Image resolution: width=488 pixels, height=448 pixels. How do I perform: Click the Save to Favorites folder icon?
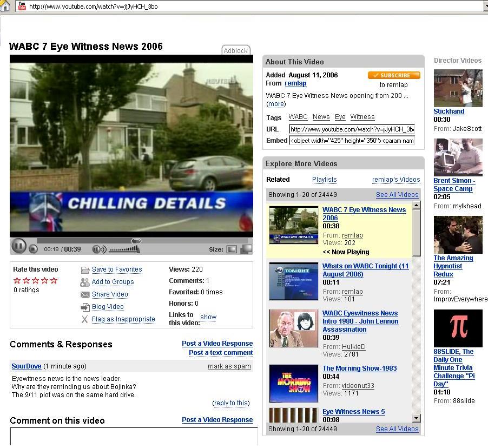pyautogui.click(x=85, y=270)
